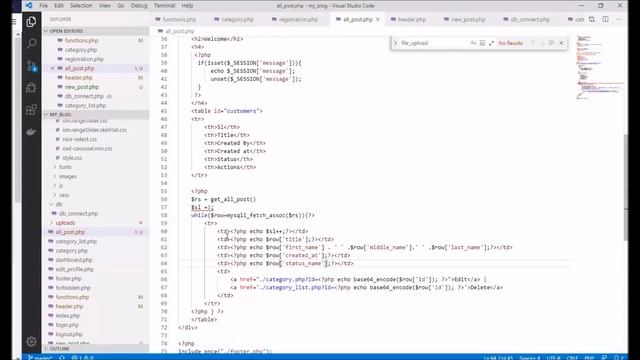Open the File menu

tap(43, 6)
